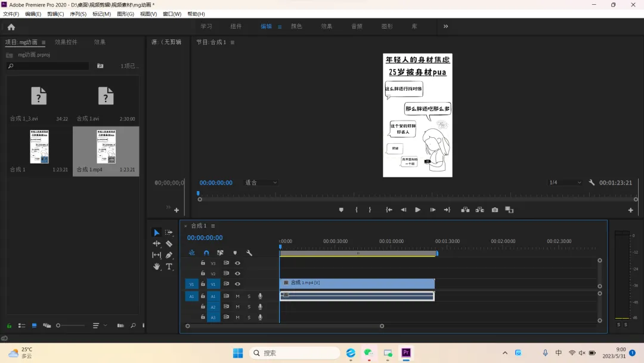Screen dimensions: 644x363
Task: Switch to the 效果控件 tab
Action: (x=66, y=42)
